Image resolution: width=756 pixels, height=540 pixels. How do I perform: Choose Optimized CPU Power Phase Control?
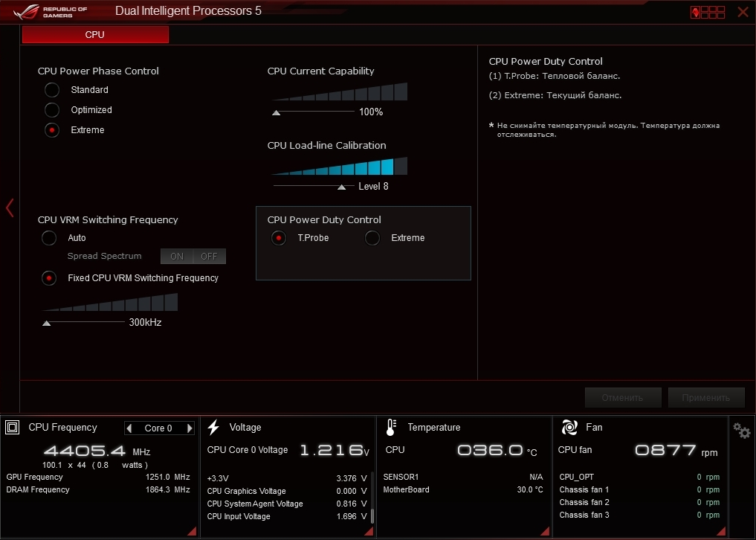click(52, 110)
